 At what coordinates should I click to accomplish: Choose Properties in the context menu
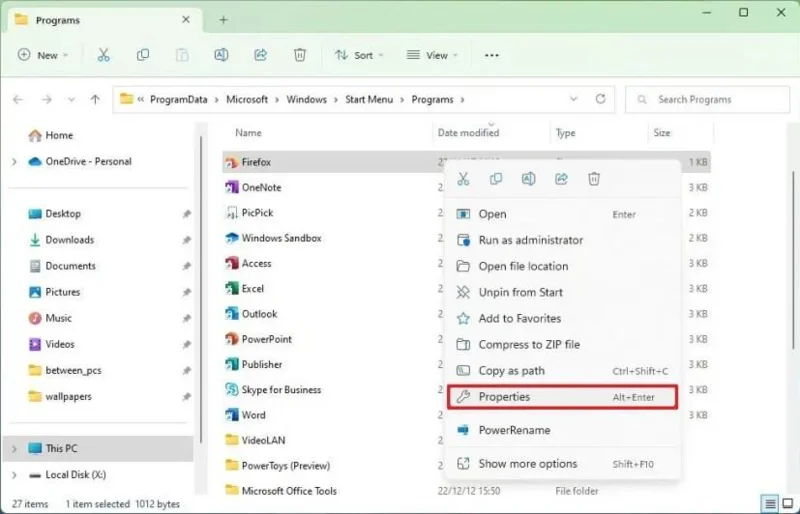(563, 397)
